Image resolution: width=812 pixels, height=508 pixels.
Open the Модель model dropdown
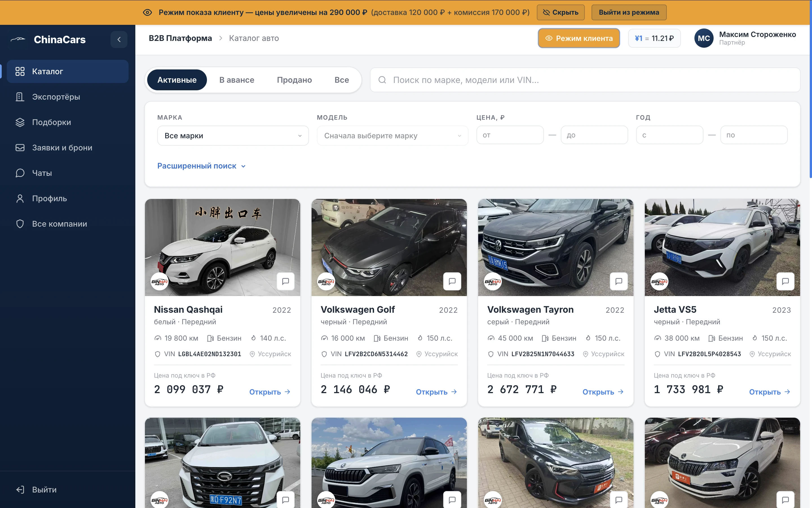point(392,136)
